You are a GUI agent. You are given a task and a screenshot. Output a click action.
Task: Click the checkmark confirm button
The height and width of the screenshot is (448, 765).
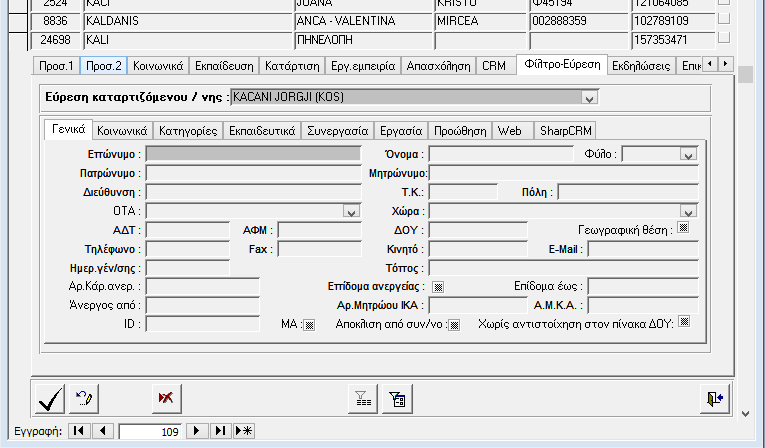(x=45, y=398)
